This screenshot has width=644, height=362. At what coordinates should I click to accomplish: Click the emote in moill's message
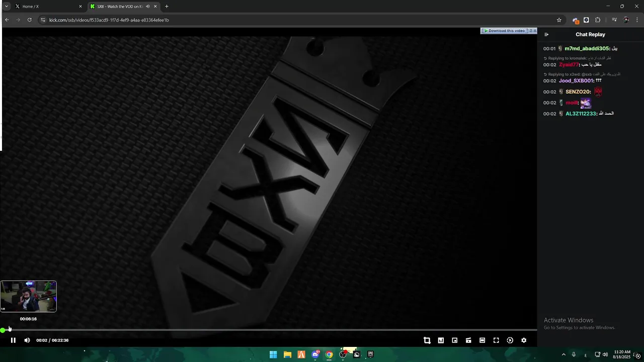585,103
